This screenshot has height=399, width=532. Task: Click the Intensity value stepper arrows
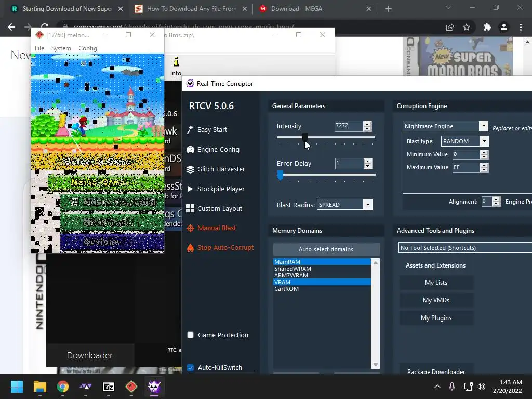(x=367, y=126)
